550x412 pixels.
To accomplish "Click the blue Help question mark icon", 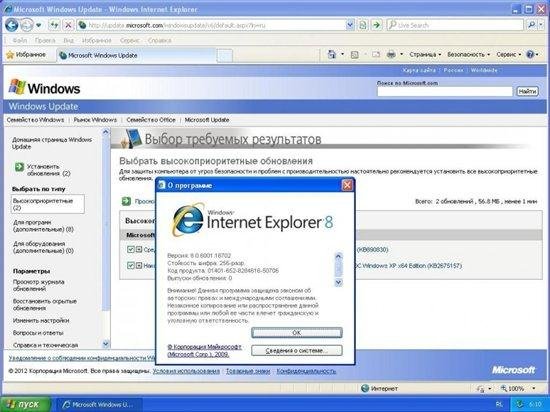I will pos(530,55).
